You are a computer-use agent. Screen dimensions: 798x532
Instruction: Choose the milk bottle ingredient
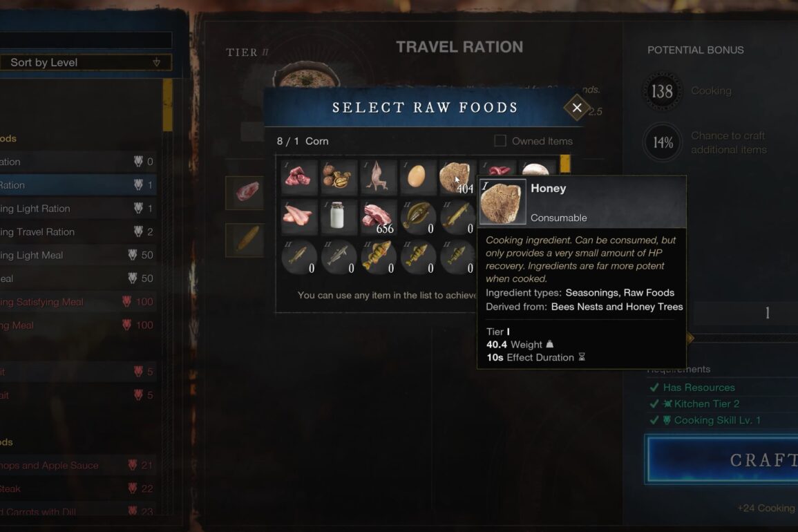[339, 217]
